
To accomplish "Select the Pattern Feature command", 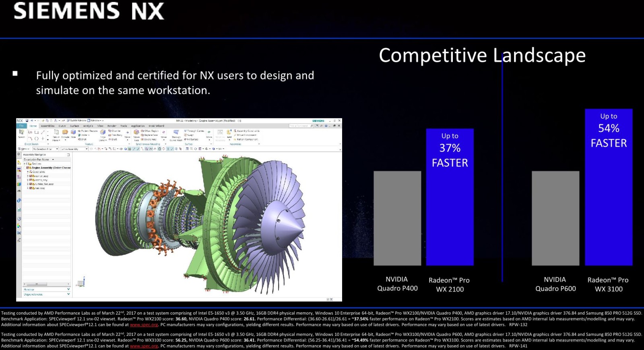I will point(87,131).
